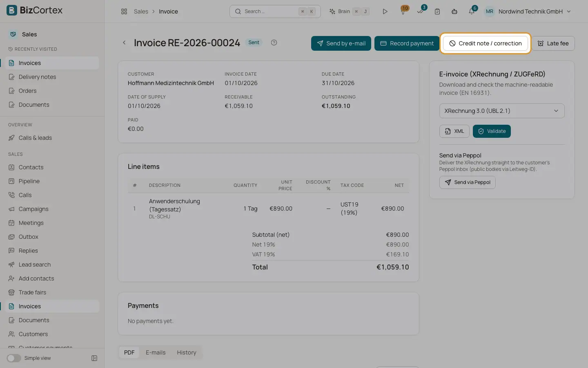
Task: Click the Anwenderschulung (Tagessatz) line item
Action: [268, 209]
